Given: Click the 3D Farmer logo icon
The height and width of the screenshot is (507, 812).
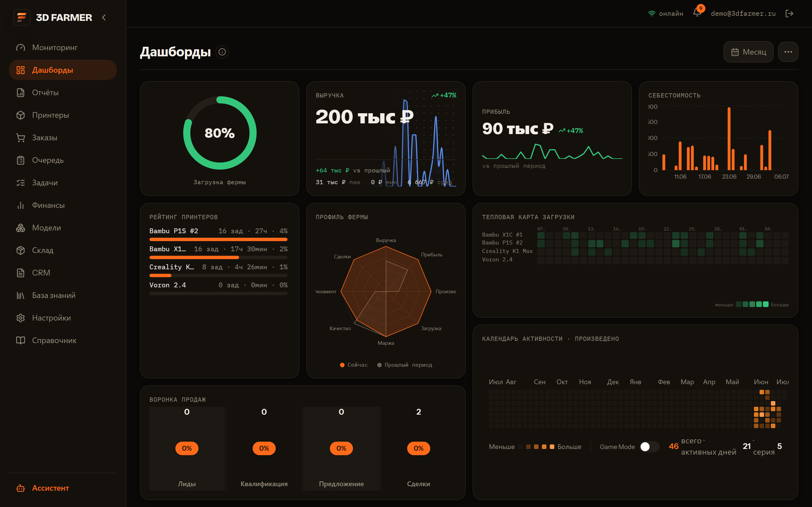Looking at the screenshot, I should coord(22,17).
